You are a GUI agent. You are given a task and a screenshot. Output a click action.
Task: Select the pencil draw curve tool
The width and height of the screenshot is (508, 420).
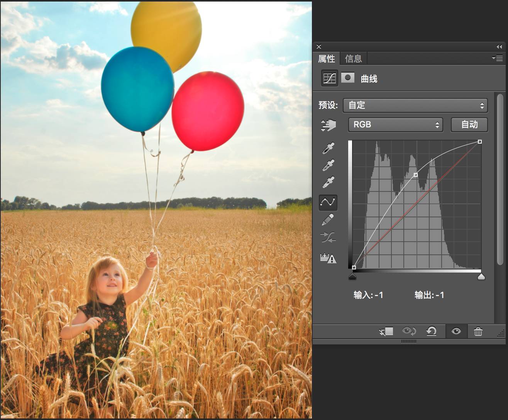328,220
